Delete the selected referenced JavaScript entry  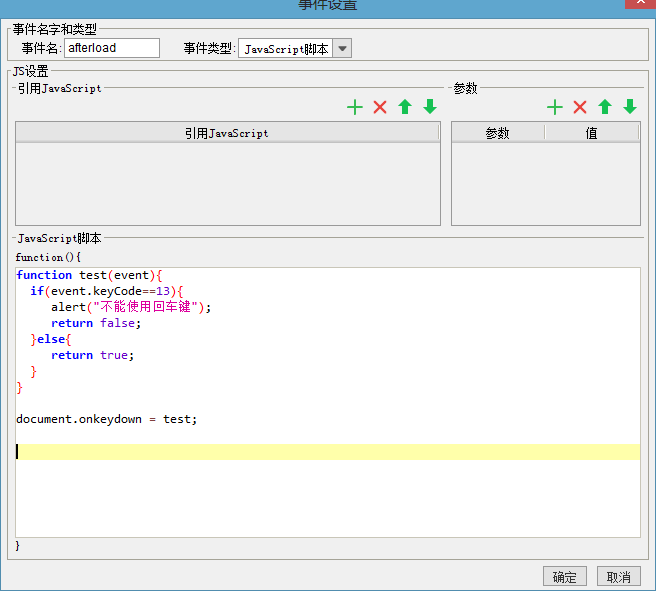380,107
